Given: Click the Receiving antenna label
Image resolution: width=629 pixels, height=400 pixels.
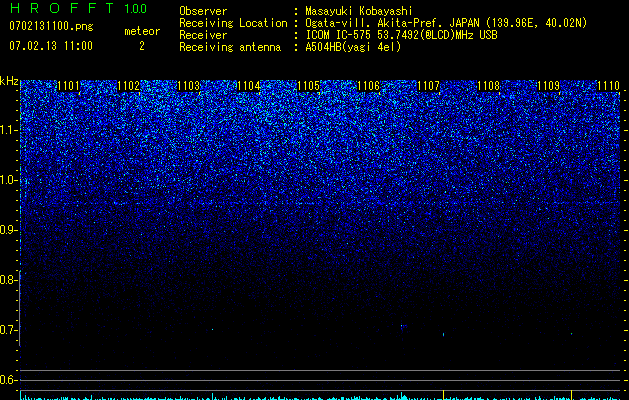Looking at the screenshot, I should 230,47.
